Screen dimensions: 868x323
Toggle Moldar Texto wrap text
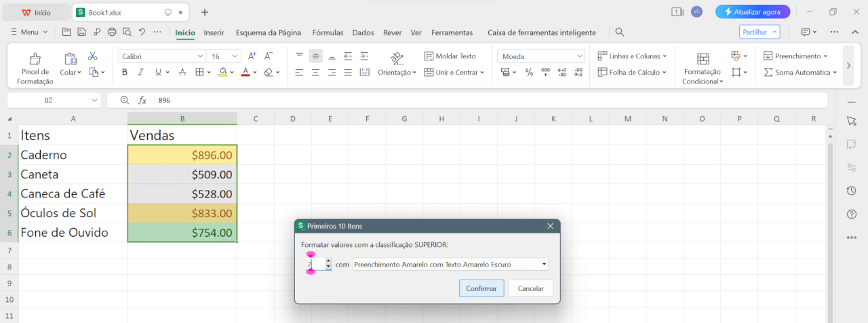[x=450, y=56]
